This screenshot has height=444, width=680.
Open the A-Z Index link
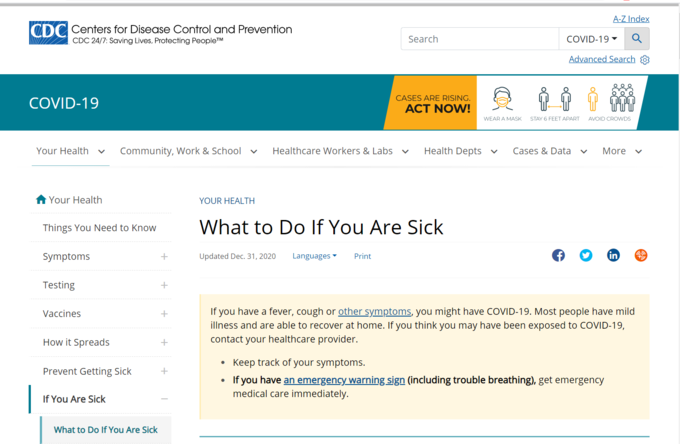coord(631,19)
